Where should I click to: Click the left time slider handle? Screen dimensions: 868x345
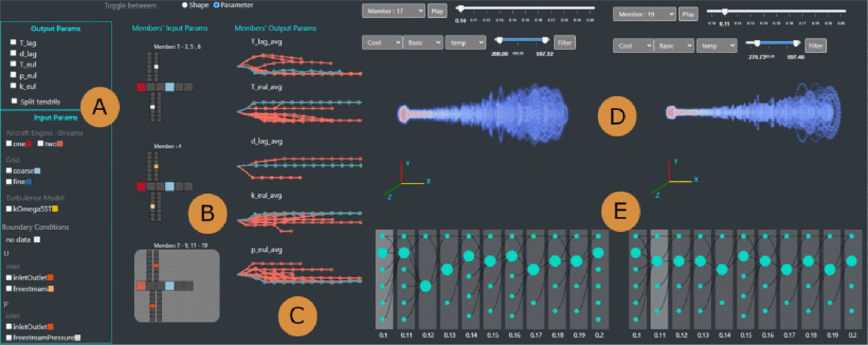coord(460,8)
